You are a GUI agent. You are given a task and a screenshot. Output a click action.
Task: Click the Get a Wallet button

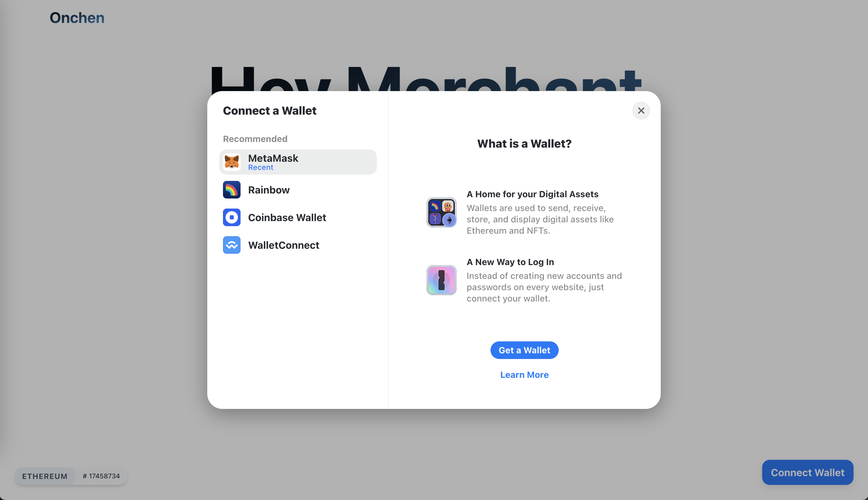click(x=524, y=350)
